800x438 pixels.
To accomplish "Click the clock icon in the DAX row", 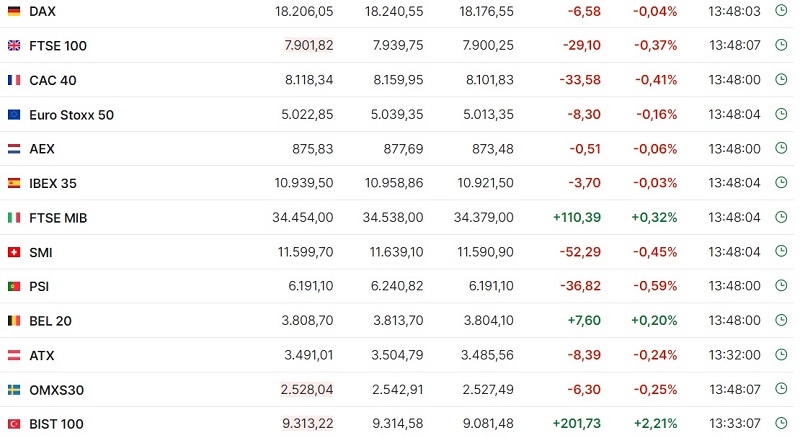I will tap(781, 11).
